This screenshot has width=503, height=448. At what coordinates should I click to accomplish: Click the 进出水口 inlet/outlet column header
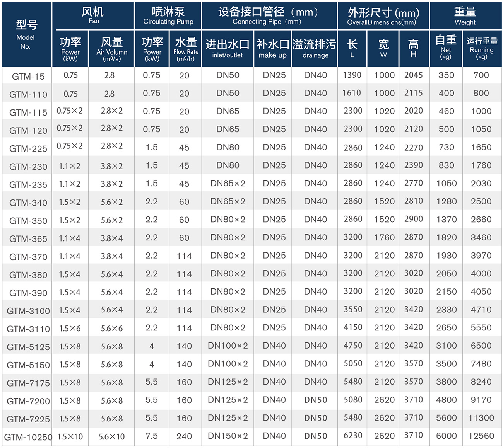[228, 49]
